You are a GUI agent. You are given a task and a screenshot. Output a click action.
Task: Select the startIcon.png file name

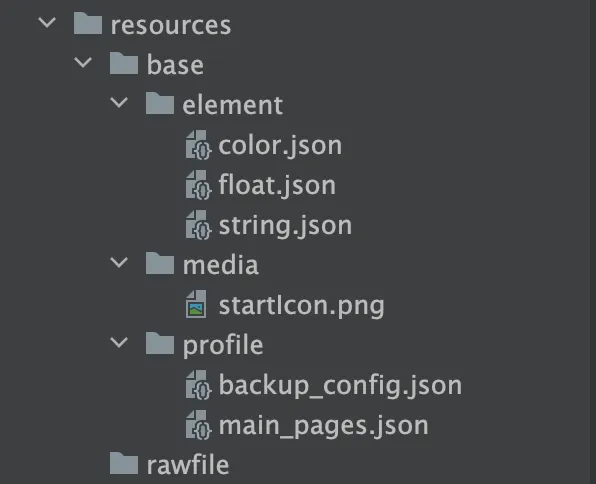pyautogui.click(x=302, y=306)
